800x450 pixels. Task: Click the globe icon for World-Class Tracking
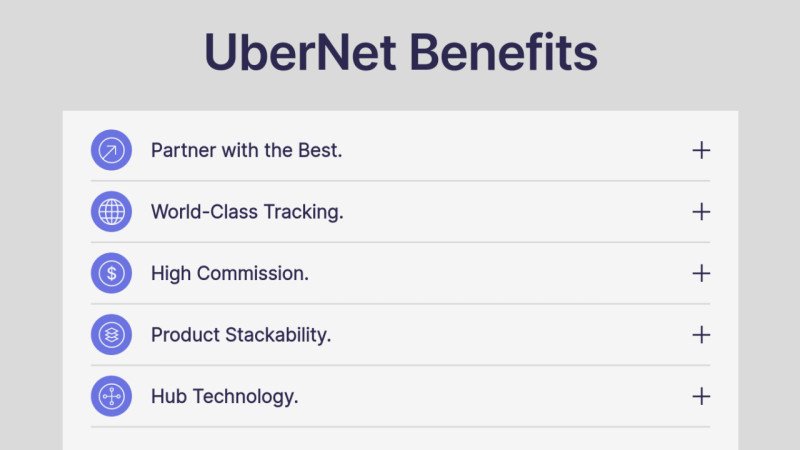coord(111,212)
